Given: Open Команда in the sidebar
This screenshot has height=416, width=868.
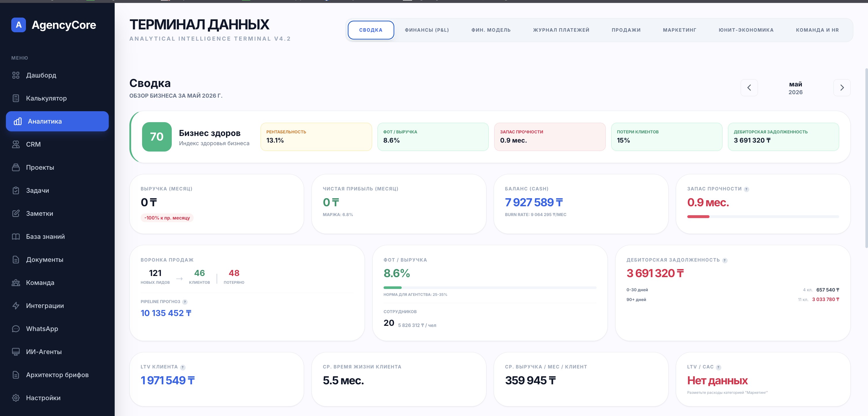Looking at the screenshot, I should 57,283.
